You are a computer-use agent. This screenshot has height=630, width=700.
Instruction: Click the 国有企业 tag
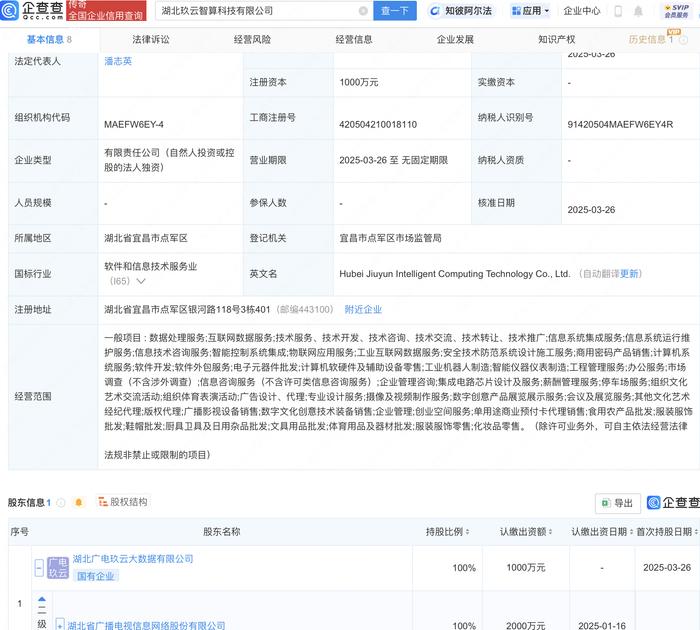[96, 576]
